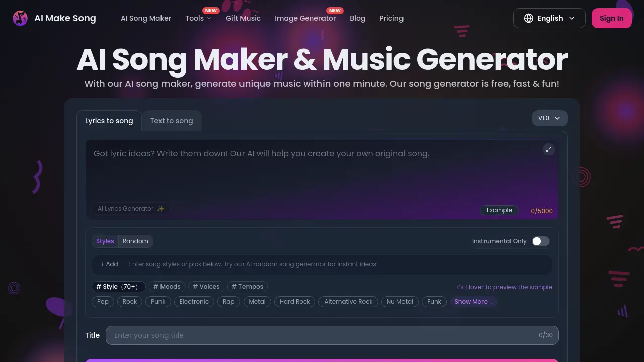Click the 0/5000 character counter
644x362 pixels.
(x=542, y=211)
